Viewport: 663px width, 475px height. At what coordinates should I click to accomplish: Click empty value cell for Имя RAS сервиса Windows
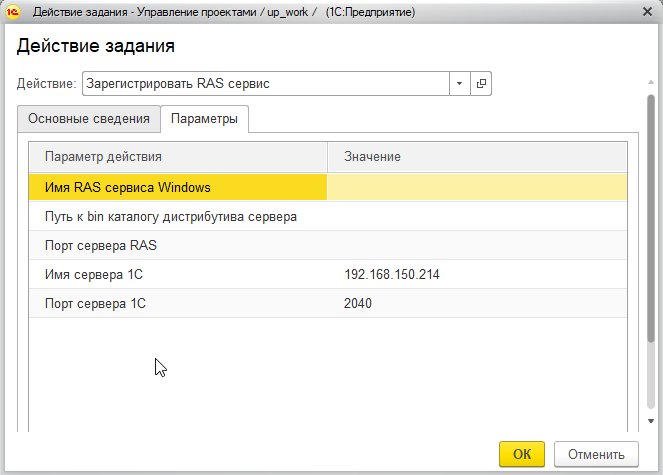tap(477, 187)
